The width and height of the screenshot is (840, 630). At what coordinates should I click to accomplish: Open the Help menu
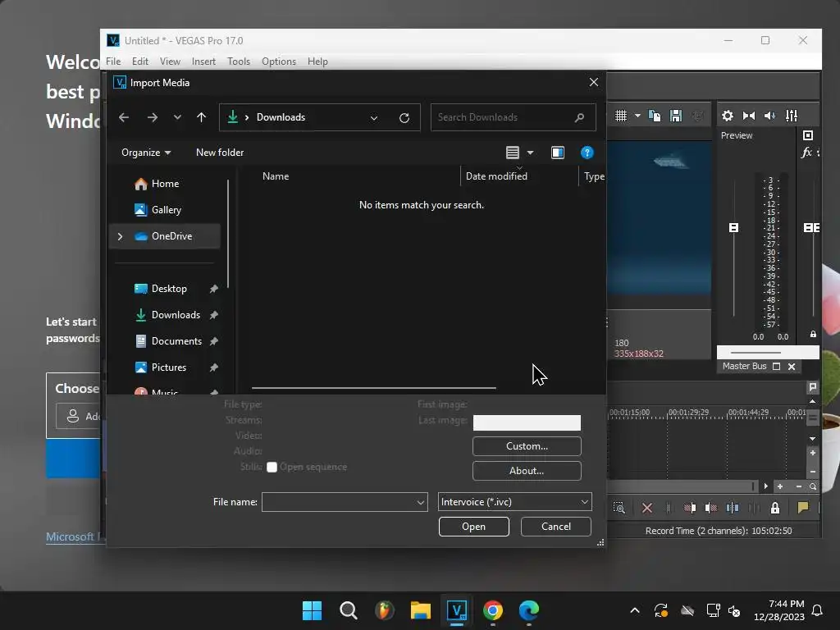point(317,62)
